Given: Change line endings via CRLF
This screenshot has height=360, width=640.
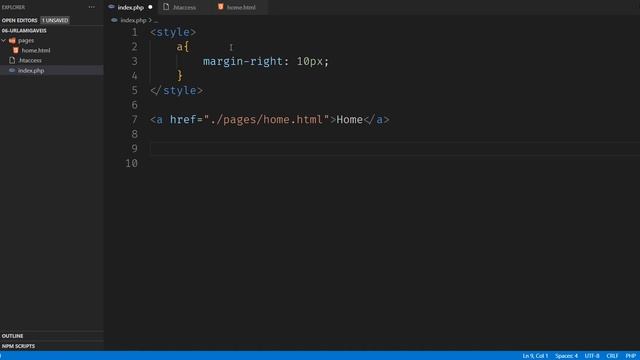Looking at the screenshot, I should click(x=612, y=356).
